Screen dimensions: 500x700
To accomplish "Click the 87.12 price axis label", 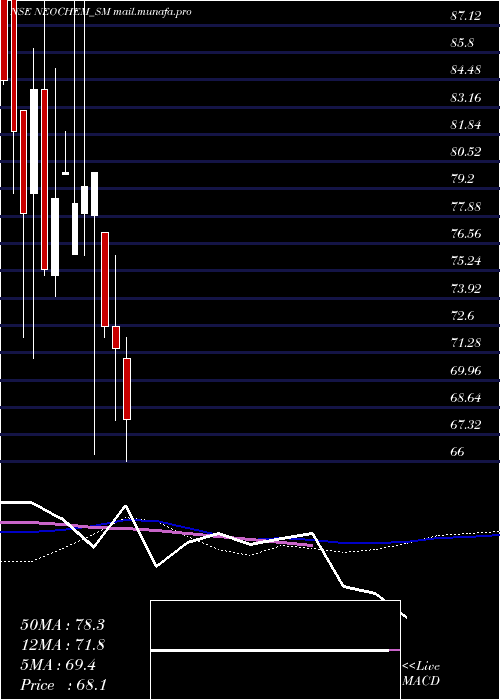I will coord(466,16).
